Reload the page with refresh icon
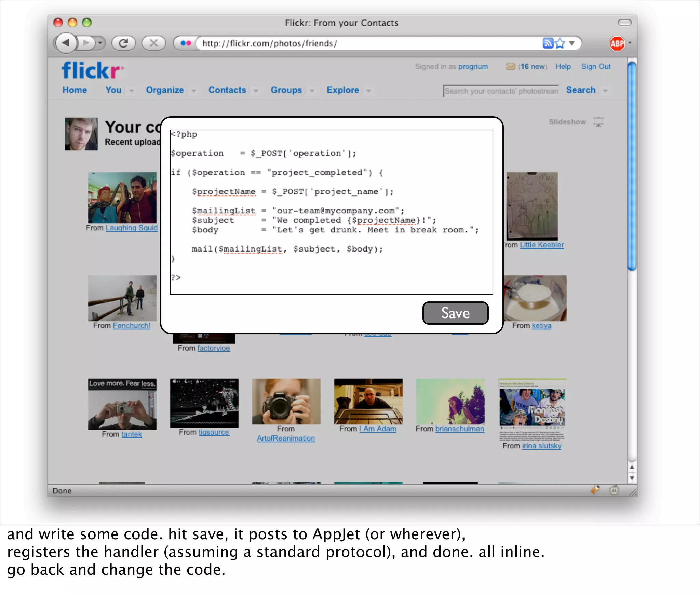The image size is (700, 596). [x=123, y=43]
